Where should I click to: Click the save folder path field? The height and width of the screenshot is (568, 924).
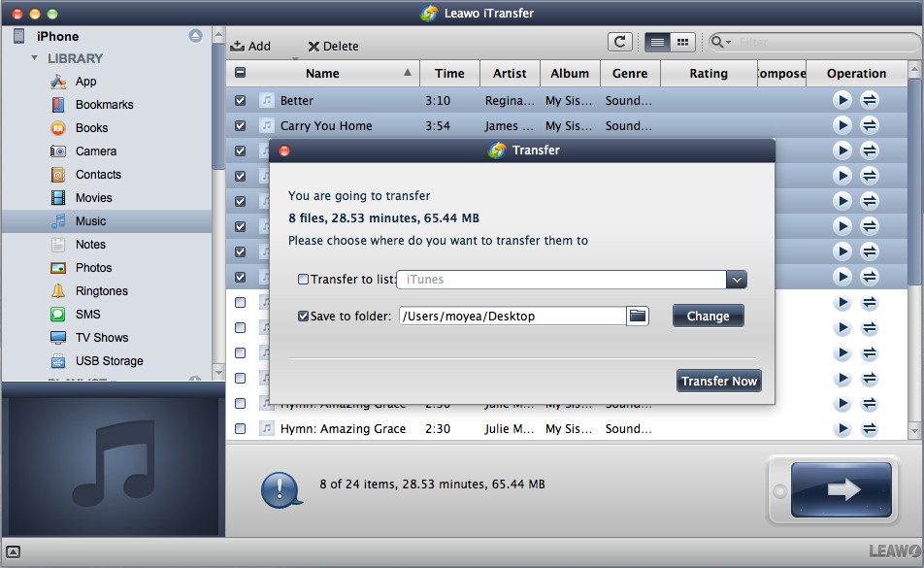pos(511,316)
